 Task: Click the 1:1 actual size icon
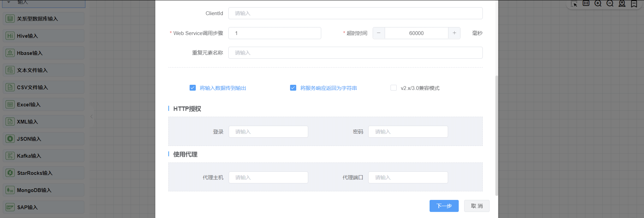586,3
